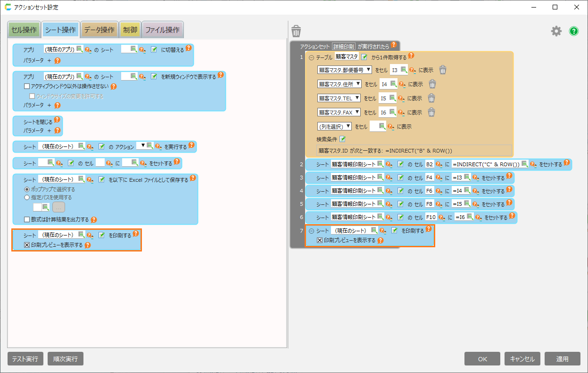
Task: Click the cell picker icon next to I3
Action: point(404,70)
